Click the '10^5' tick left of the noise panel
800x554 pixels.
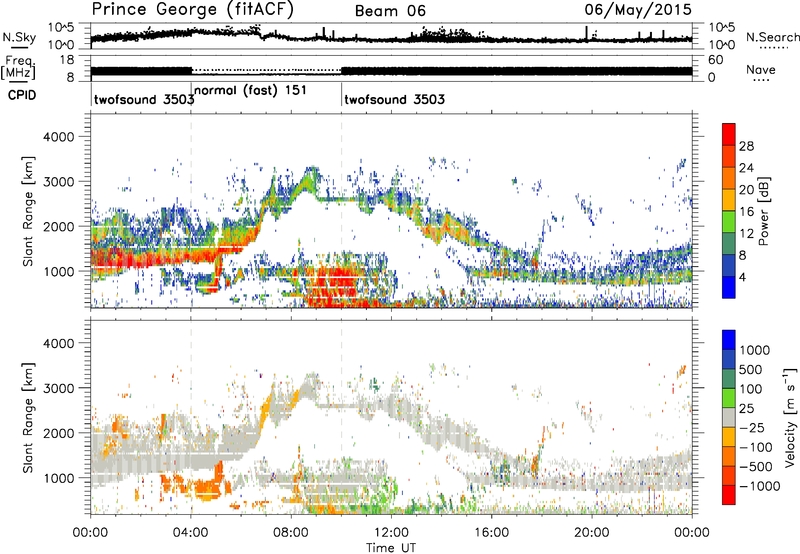[60, 28]
